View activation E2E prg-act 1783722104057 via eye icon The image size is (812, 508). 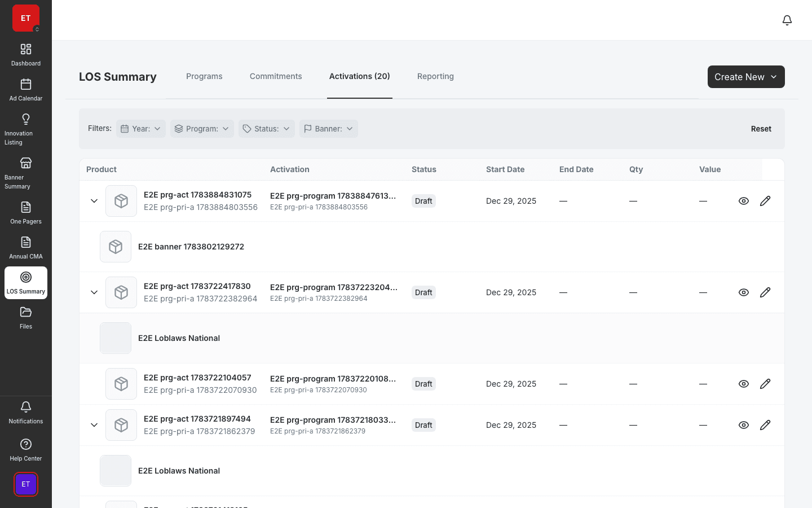(x=744, y=384)
